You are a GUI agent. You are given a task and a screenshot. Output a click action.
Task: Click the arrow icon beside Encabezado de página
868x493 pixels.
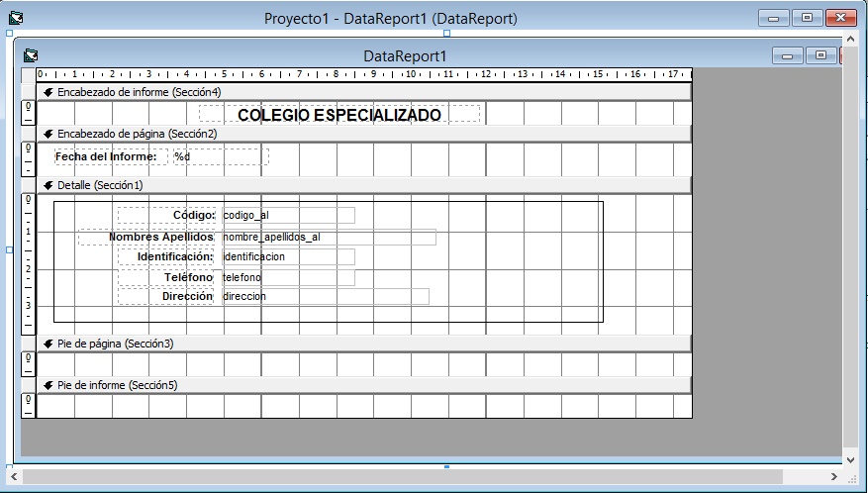(48, 134)
